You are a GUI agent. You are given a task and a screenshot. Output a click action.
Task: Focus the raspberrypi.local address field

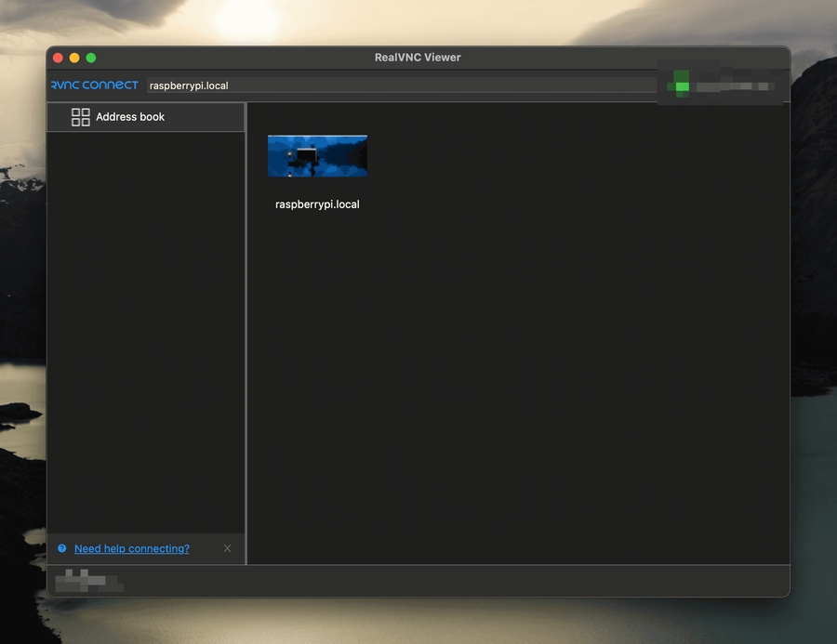400,85
